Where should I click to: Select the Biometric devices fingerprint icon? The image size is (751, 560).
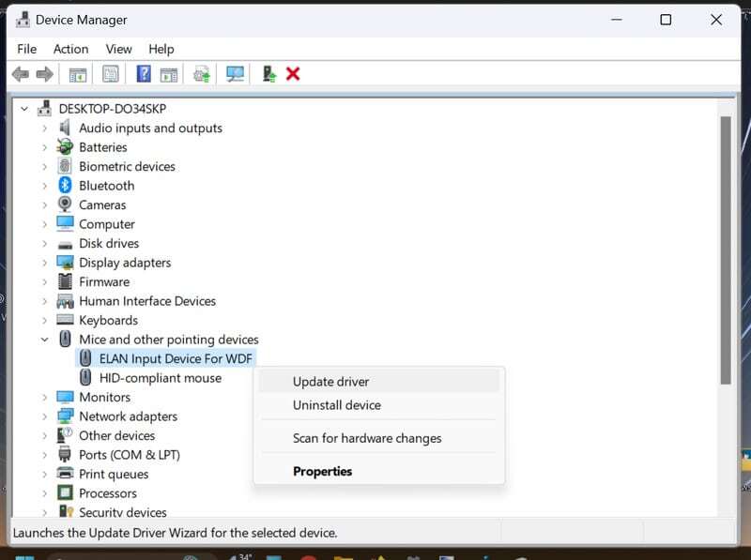65,166
